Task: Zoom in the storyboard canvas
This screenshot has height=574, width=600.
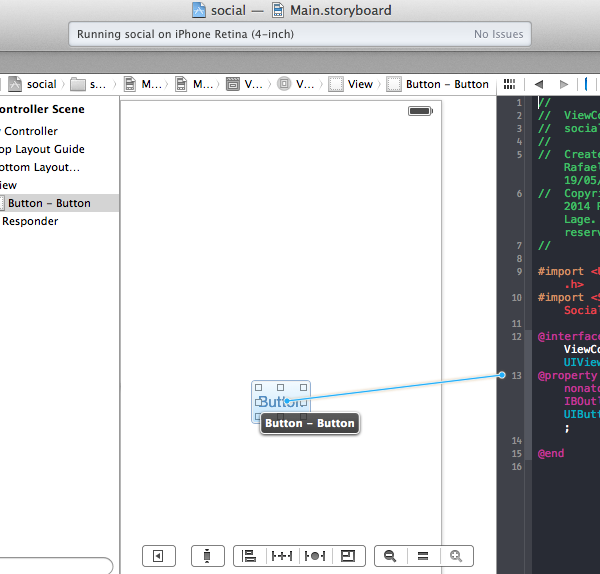Action: tap(456, 556)
